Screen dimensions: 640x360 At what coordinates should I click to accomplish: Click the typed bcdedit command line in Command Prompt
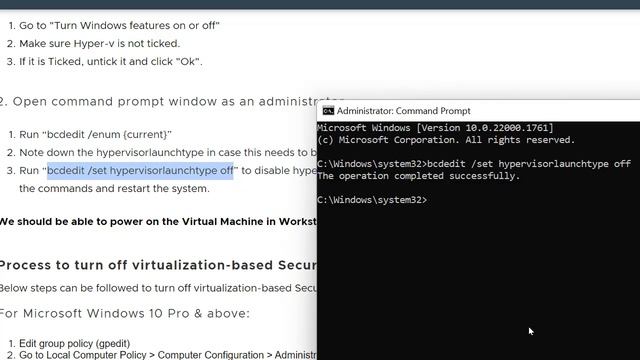click(474, 164)
